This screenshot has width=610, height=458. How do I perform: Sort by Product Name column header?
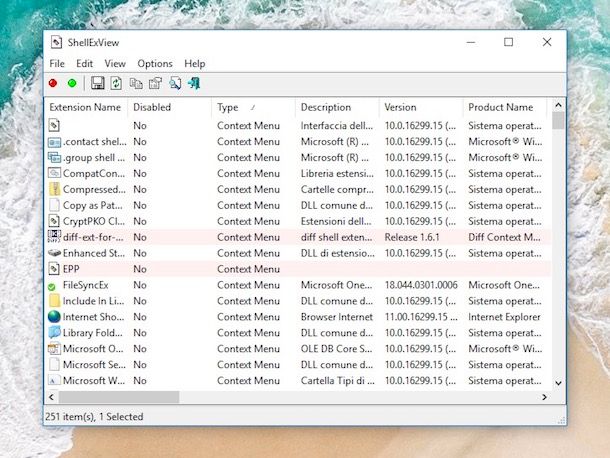(505, 107)
